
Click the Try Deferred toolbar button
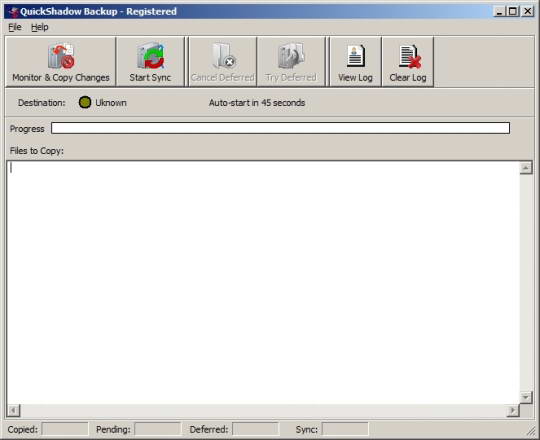(291, 62)
